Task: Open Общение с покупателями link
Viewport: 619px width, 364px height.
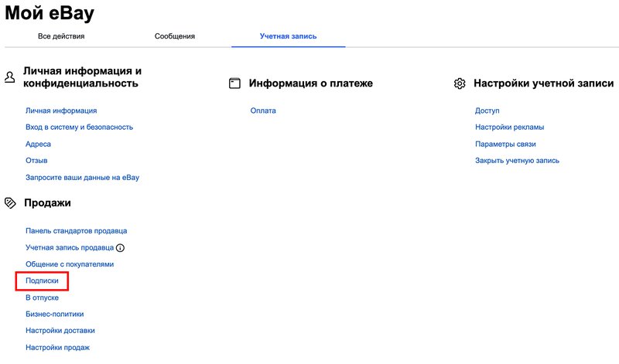Action: (x=70, y=264)
